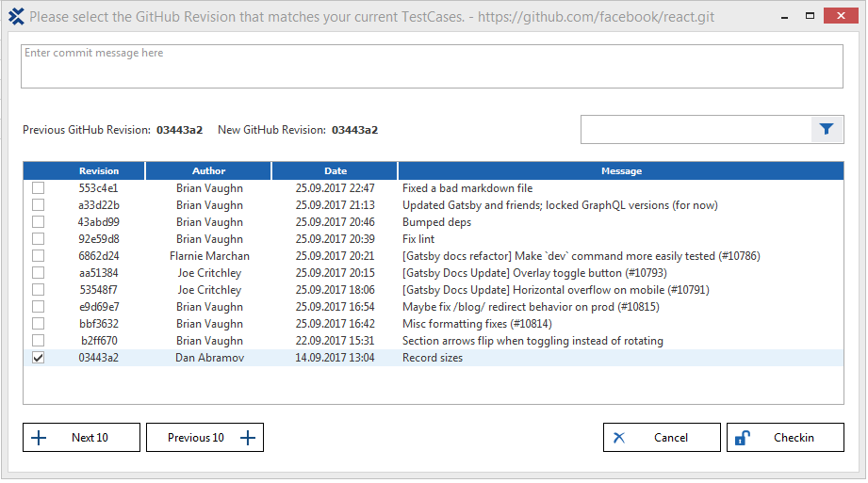The width and height of the screenshot is (868, 483).
Task: Click the app logo in title bar
Action: 15,17
